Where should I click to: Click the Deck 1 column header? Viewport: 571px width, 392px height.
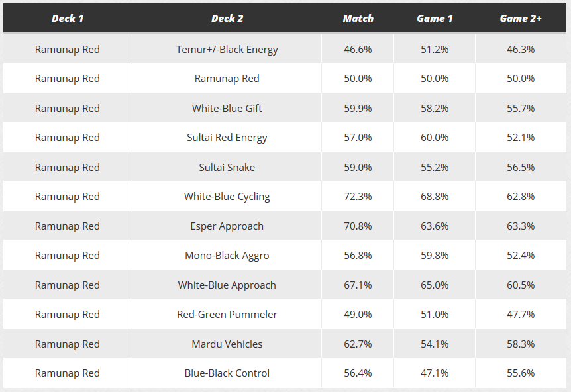point(68,19)
